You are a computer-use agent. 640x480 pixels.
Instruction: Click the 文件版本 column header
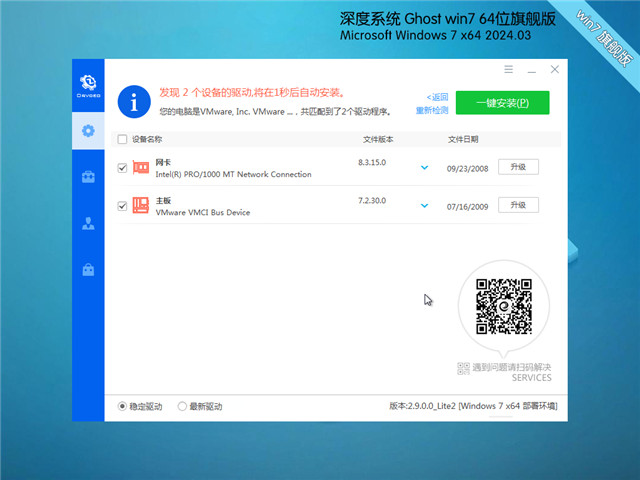[x=378, y=139]
